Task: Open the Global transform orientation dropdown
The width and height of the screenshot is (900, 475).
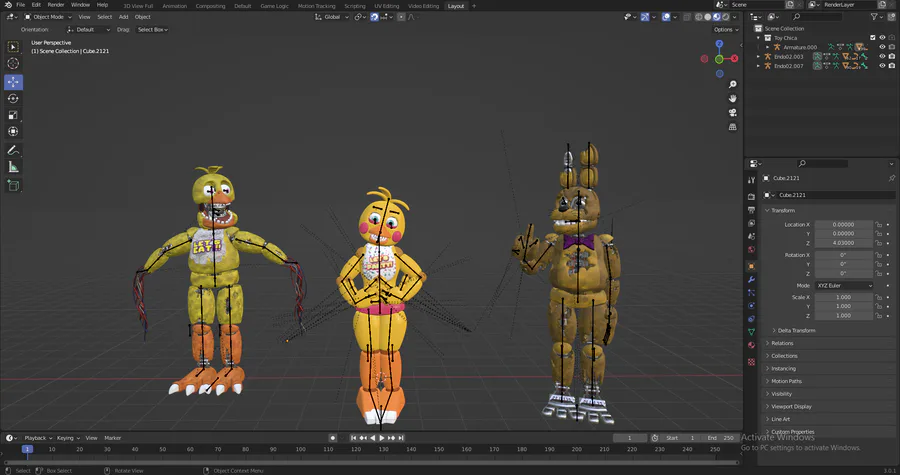Action: pos(332,17)
